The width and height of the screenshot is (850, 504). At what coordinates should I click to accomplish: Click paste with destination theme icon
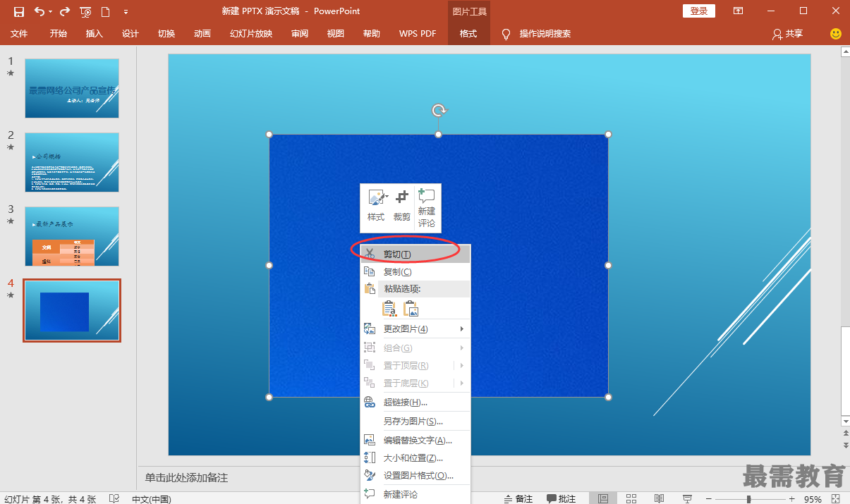pos(389,308)
